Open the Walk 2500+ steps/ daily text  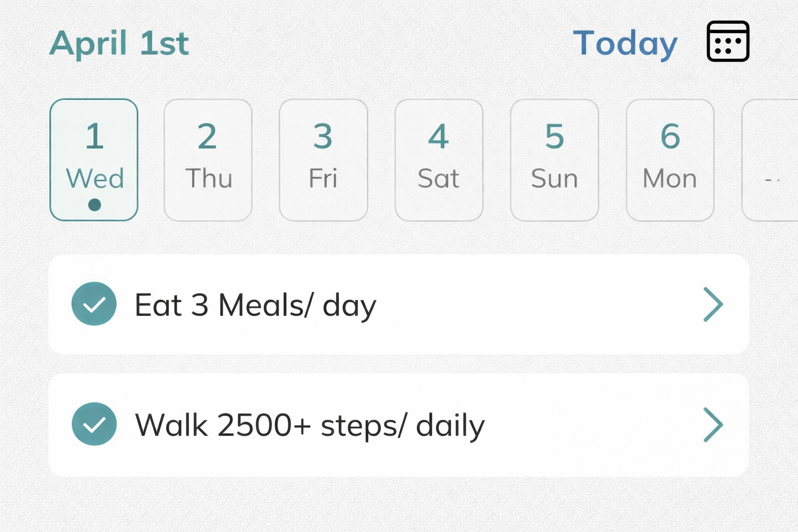310,425
